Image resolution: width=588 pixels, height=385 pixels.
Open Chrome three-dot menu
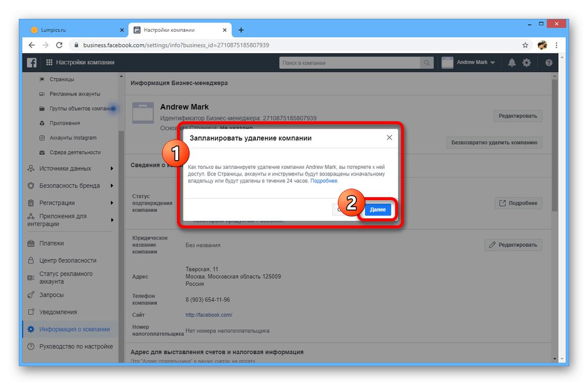(556, 45)
